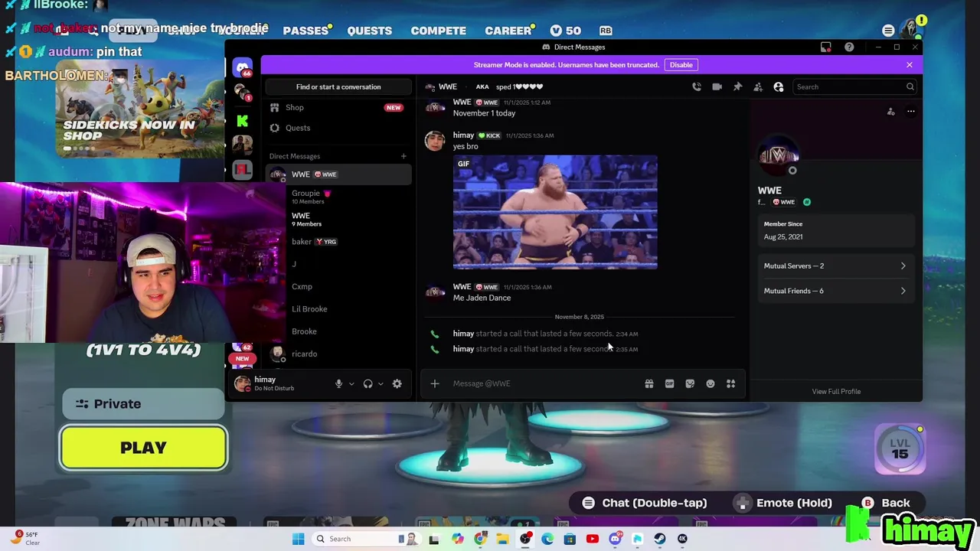Start a video call in the WWE chat
The image size is (980, 551).
717,86
